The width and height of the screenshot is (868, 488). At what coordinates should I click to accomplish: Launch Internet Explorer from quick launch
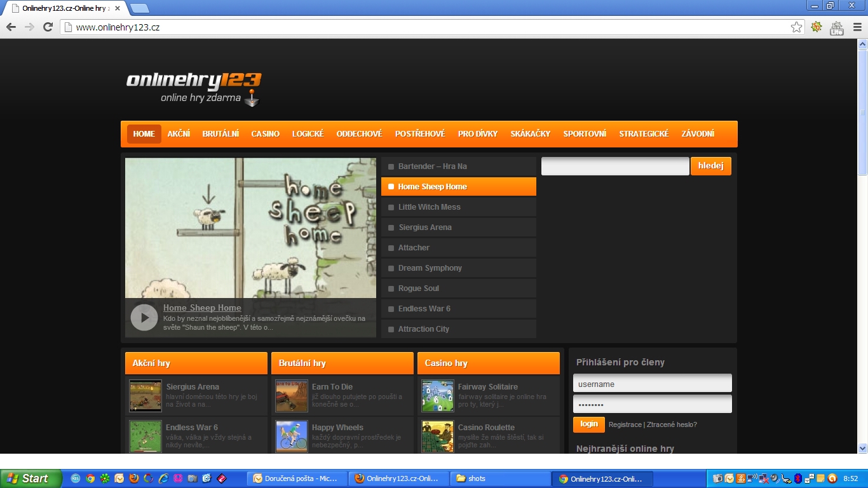[163, 478]
